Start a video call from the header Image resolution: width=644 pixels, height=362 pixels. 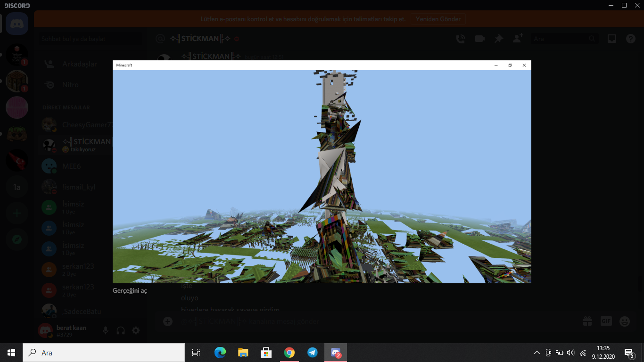point(480,39)
